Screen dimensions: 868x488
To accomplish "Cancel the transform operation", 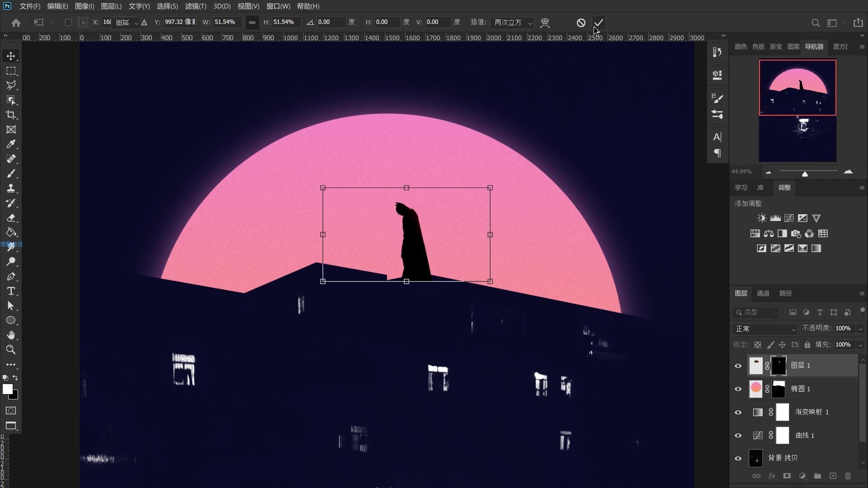I will coord(581,23).
